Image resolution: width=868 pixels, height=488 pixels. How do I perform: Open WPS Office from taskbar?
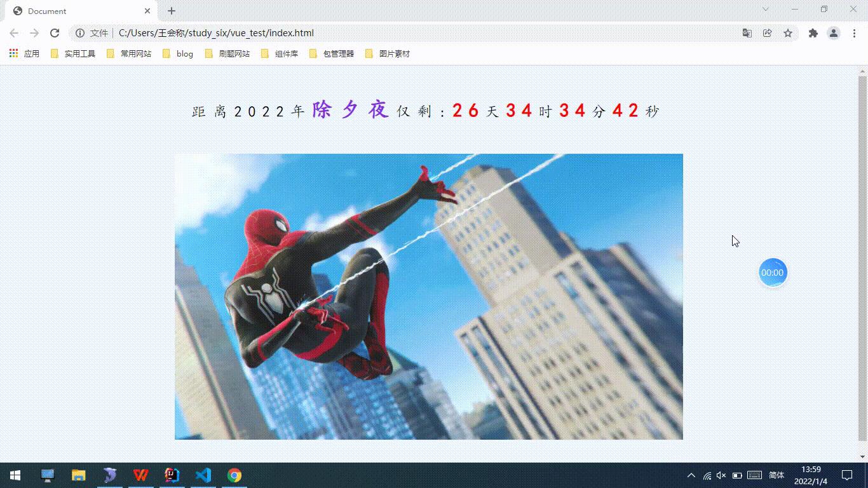pos(141,475)
